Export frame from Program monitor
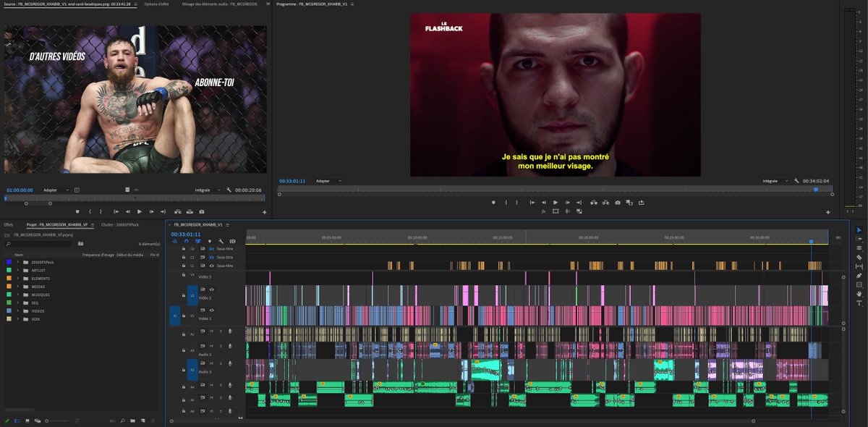This screenshot has height=427, width=868. (x=618, y=203)
